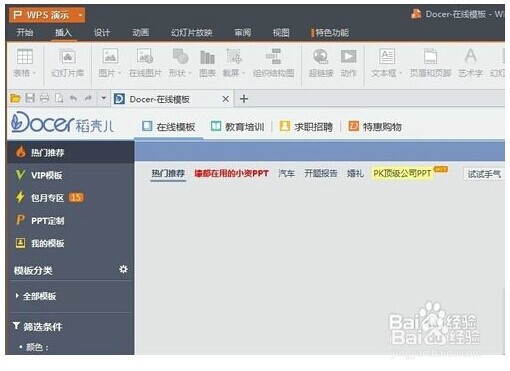Click the 幻灯片库 slide library icon
This screenshot has width=510, height=371.
tap(68, 57)
